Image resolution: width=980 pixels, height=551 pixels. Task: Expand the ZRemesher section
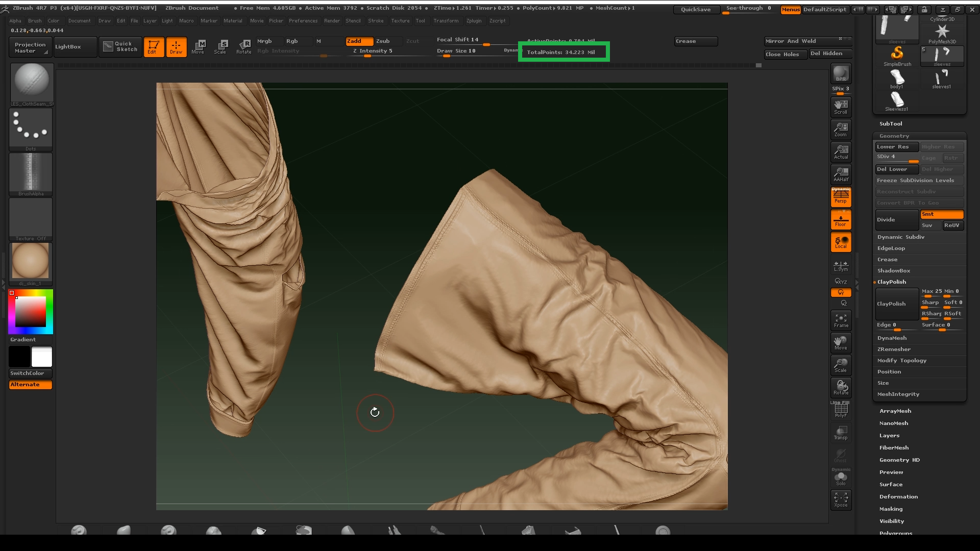[894, 349]
